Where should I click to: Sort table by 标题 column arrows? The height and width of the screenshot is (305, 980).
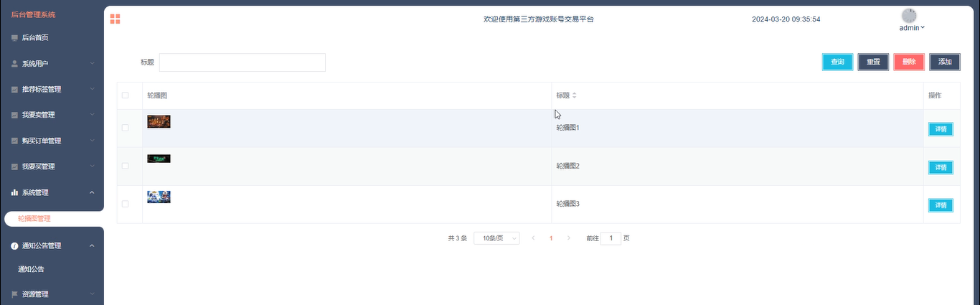coord(574,95)
